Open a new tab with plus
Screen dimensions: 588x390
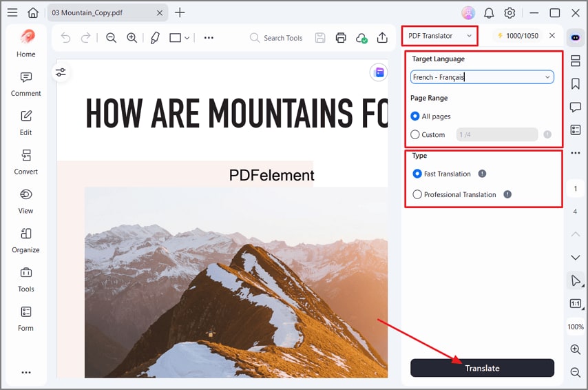[x=180, y=13]
